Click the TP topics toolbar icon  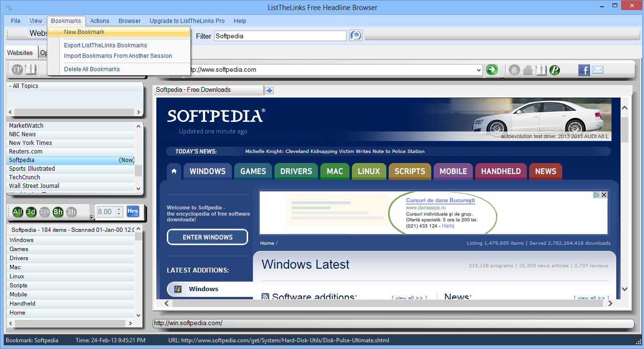tap(17, 70)
